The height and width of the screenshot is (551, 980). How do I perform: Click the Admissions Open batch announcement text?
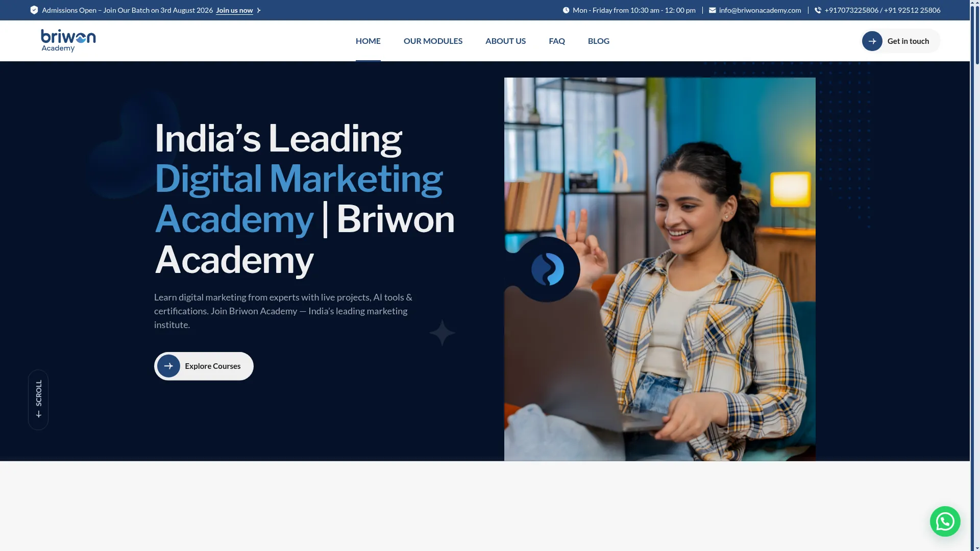[x=127, y=10]
